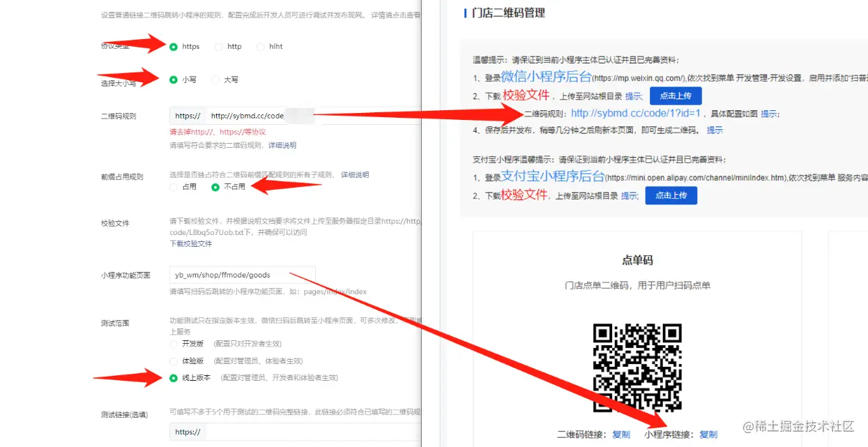Open 提示 link after 具体配置如图
Image resolution: width=868 pixels, height=447 pixels.
tap(769, 114)
